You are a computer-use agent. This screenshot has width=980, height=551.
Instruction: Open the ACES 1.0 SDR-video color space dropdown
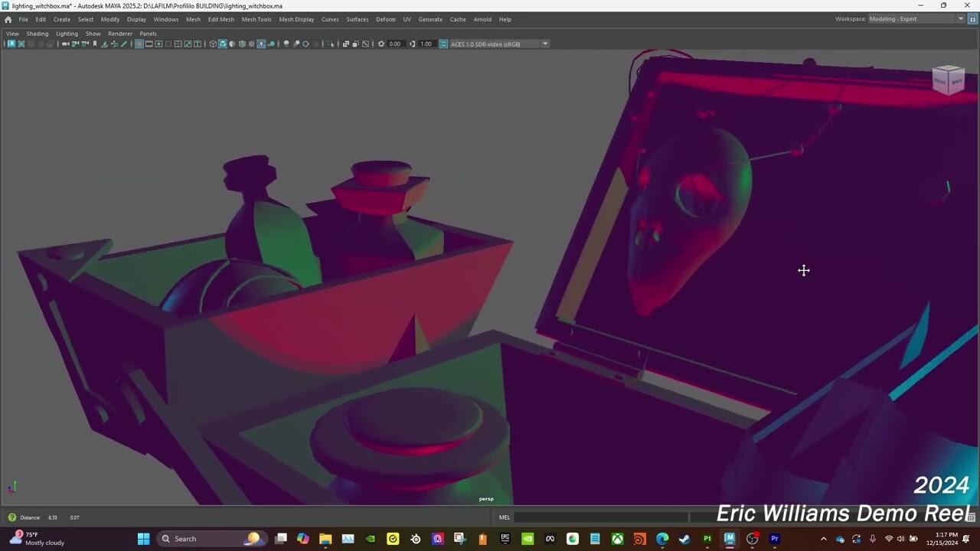pyautogui.click(x=545, y=44)
